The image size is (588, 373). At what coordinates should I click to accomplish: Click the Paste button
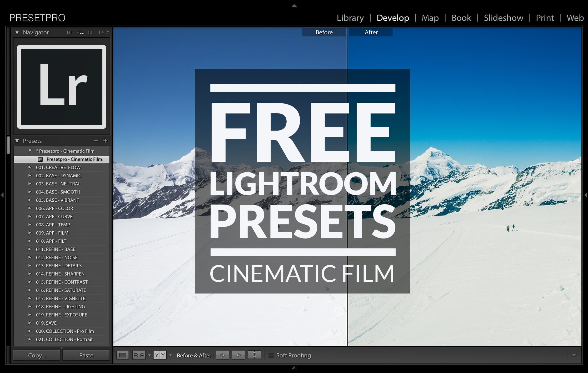click(86, 355)
